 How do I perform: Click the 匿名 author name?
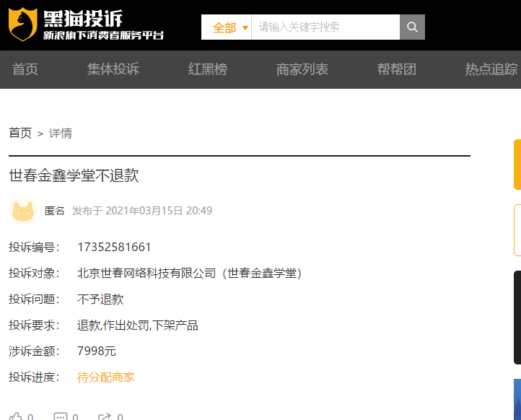(x=55, y=211)
